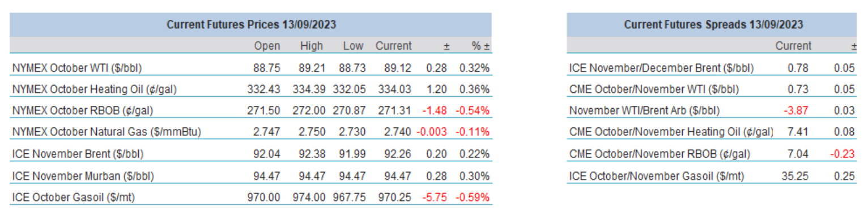Select the High column header
Screen dimensions: 868x219
pos(312,46)
